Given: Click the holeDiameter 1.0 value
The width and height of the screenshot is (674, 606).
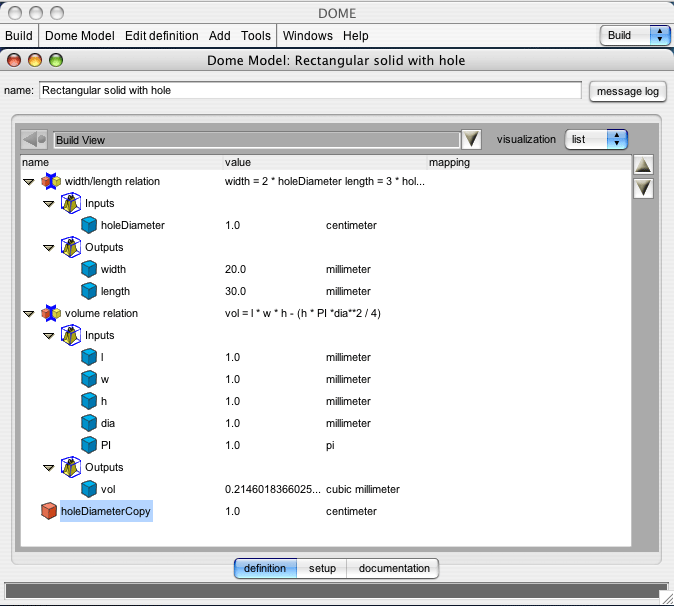Looking at the screenshot, I should pyautogui.click(x=233, y=225).
